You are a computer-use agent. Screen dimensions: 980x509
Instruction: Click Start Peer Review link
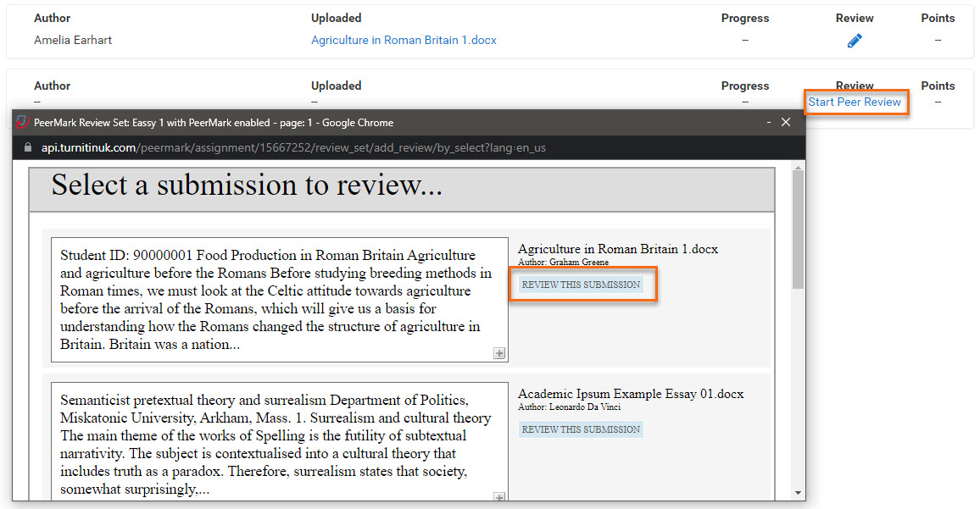pyautogui.click(x=855, y=102)
